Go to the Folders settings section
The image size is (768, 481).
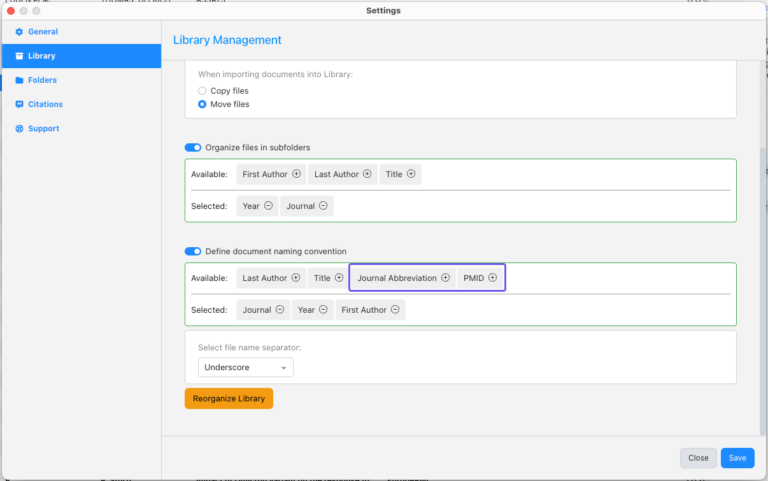pos(42,80)
